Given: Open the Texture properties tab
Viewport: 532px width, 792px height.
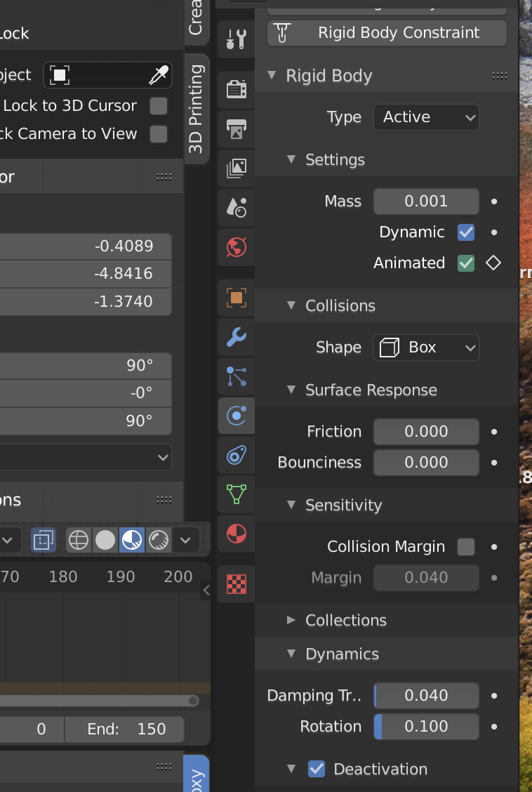Looking at the screenshot, I should 236,583.
